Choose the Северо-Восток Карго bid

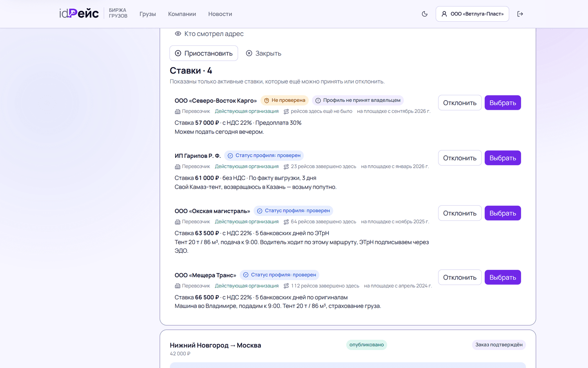503,103
